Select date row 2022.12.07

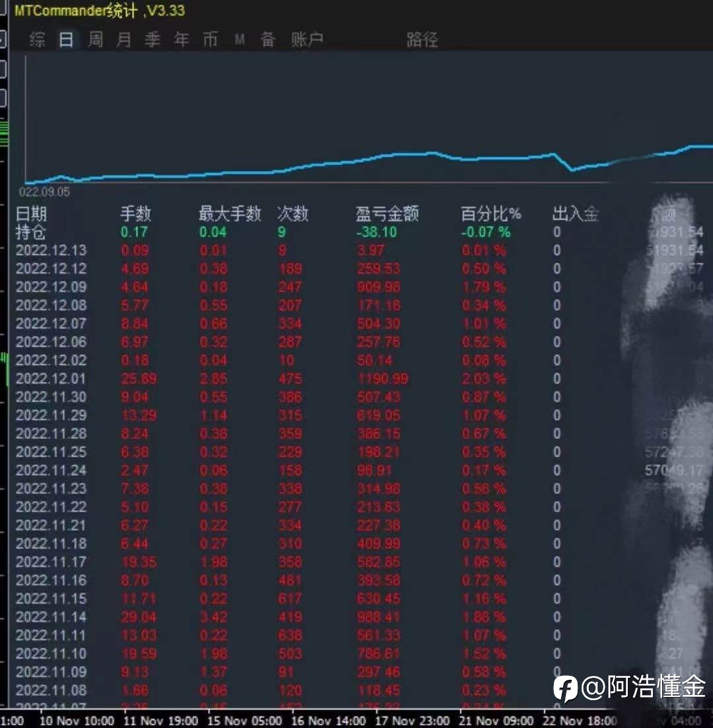pos(51,323)
